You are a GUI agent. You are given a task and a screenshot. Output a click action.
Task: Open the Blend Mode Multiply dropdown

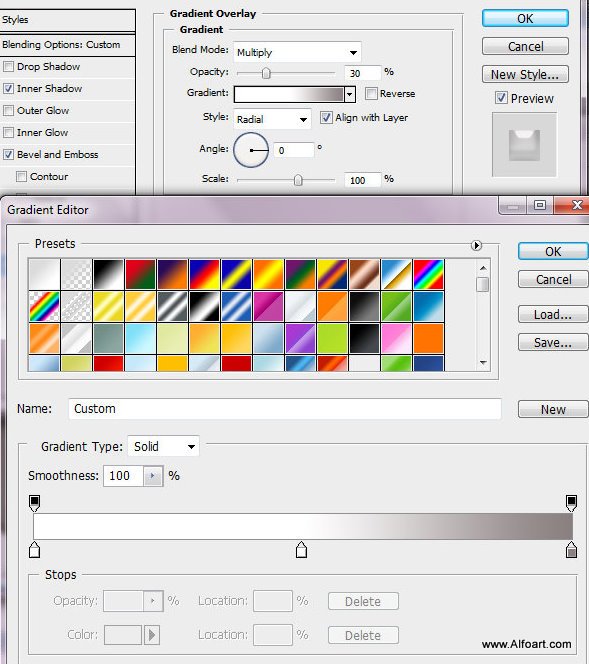[x=297, y=52]
